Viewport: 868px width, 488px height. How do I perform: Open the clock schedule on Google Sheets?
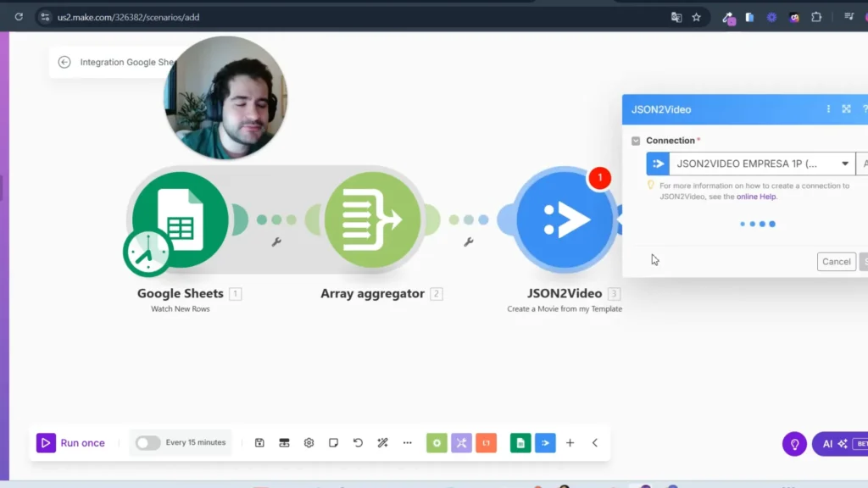pyautogui.click(x=147, y=252)
